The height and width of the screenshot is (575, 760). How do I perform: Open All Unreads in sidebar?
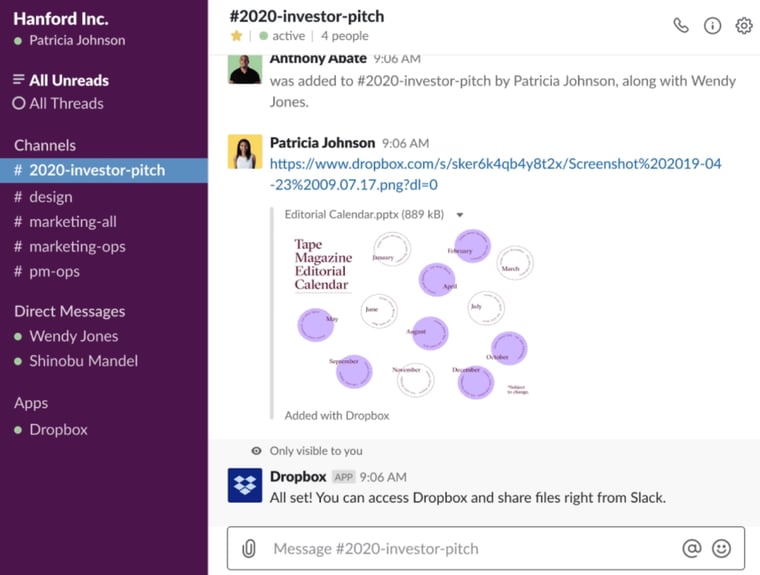click(x=68, y=80)
